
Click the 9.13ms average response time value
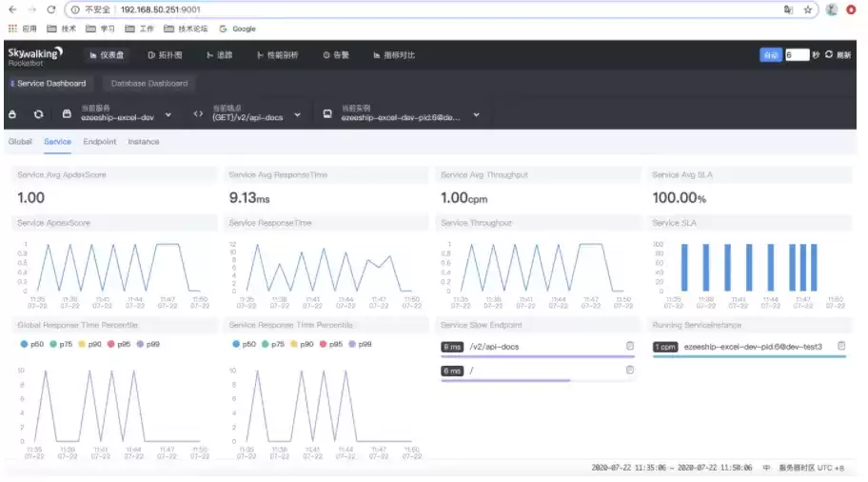(x=249, y=198)
